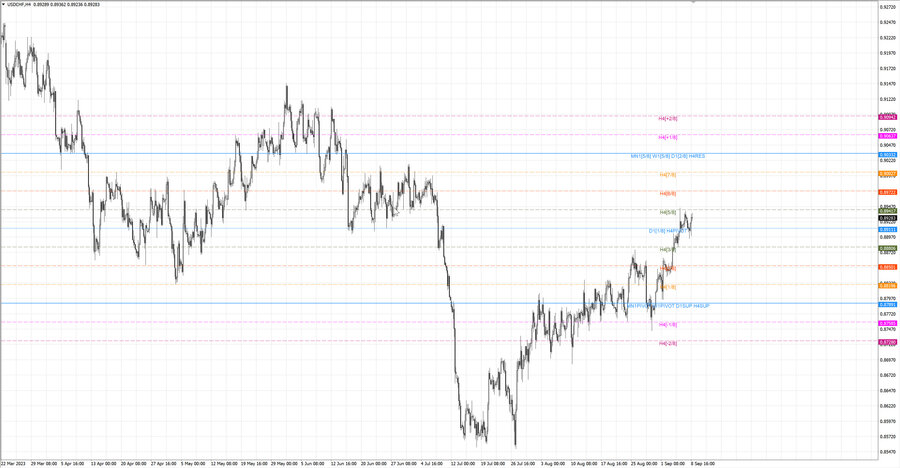
Task: Click the 20 Jun 00:00 time axis label
Action: (373, 463)
